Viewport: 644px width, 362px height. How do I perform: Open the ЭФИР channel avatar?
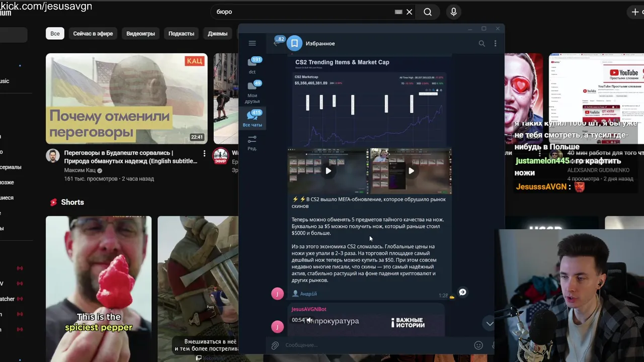click(220, 156)
